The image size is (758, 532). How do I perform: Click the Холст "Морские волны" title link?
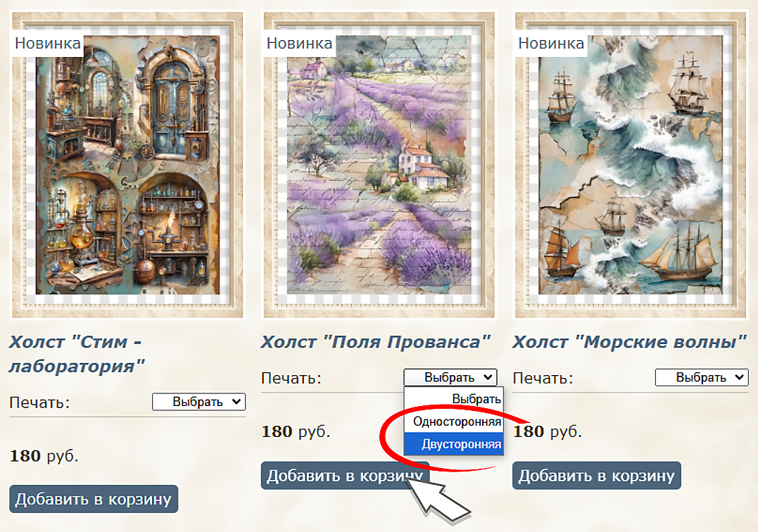(x=629, y=342)
